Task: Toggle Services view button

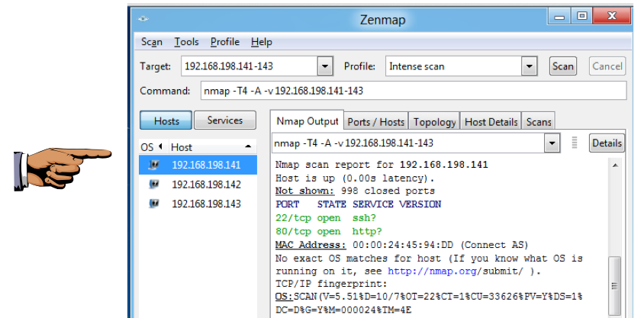Action: 224,120
